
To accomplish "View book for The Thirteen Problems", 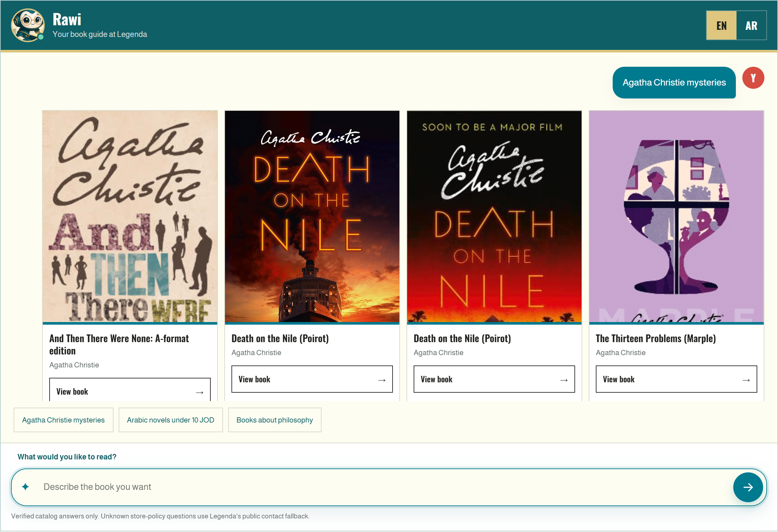I will point(676,379).
